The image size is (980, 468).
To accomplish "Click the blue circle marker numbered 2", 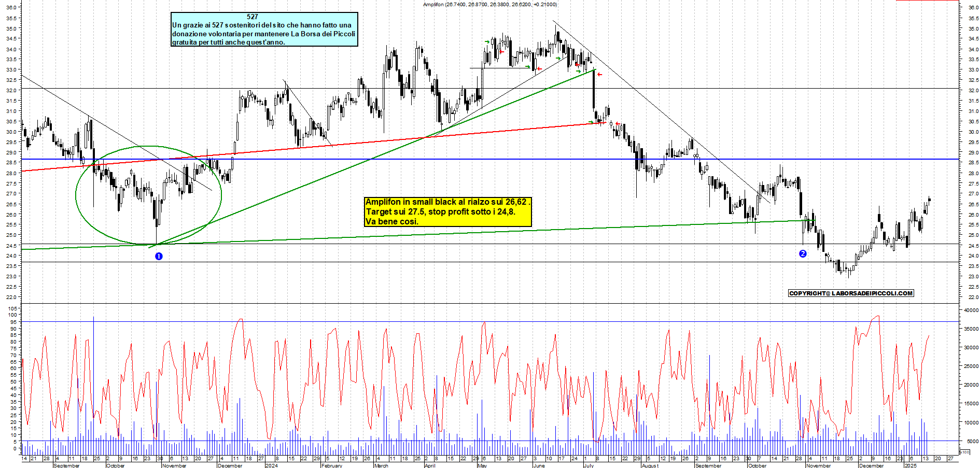I will pyautogui.click(x=803, y=253).
